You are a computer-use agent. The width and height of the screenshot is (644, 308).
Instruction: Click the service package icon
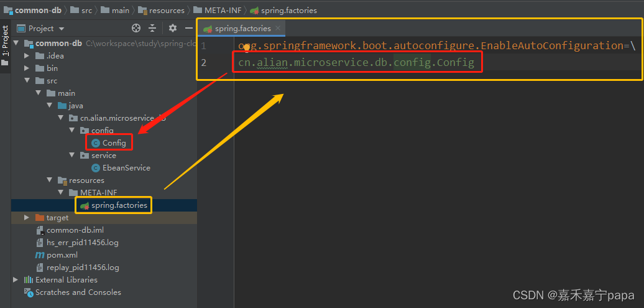tap(85, 156)
